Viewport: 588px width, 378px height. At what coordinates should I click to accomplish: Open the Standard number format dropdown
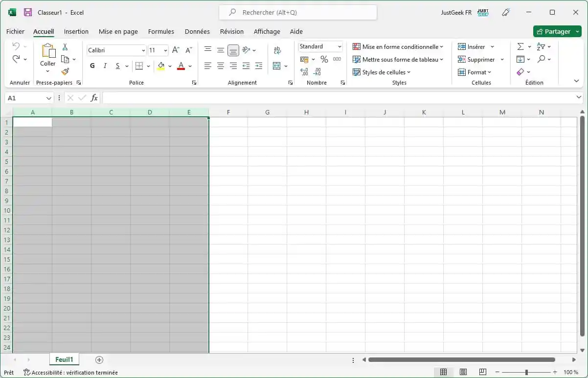pyautogui.click(x=339, y=46)
